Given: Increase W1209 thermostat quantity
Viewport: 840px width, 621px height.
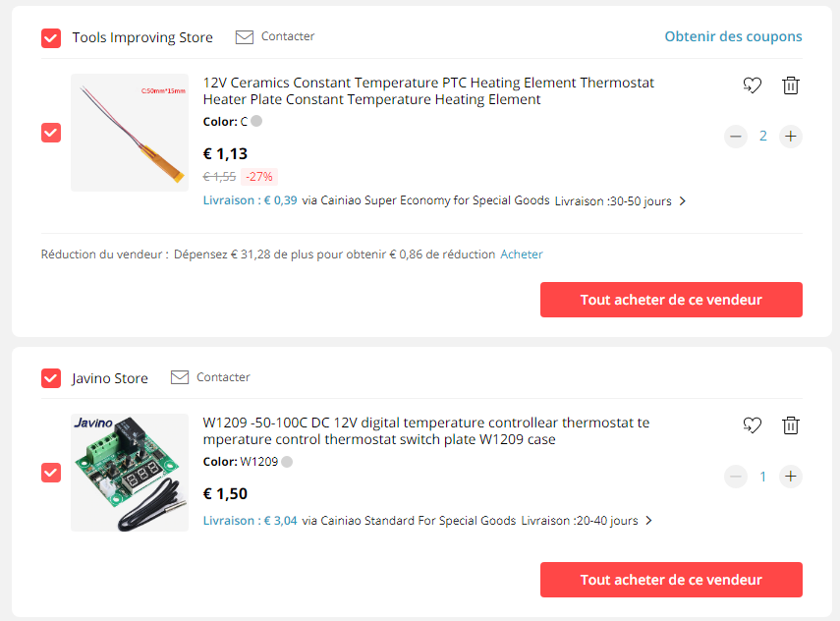Looking at the screenshot, I should [x=791, y=477].
